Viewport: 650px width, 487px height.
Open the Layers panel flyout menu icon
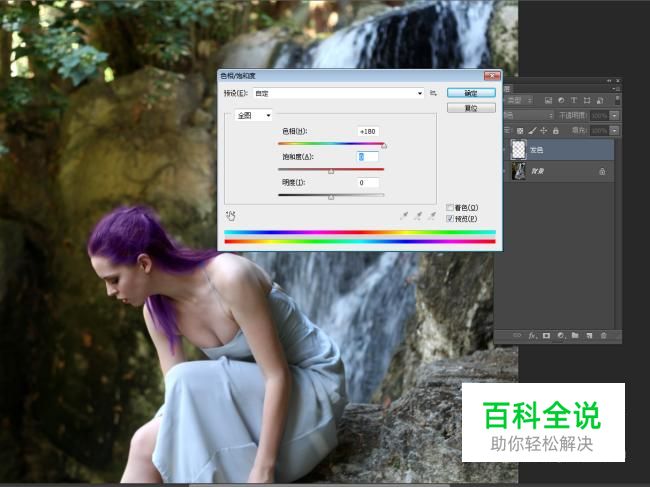pos(616,88)
